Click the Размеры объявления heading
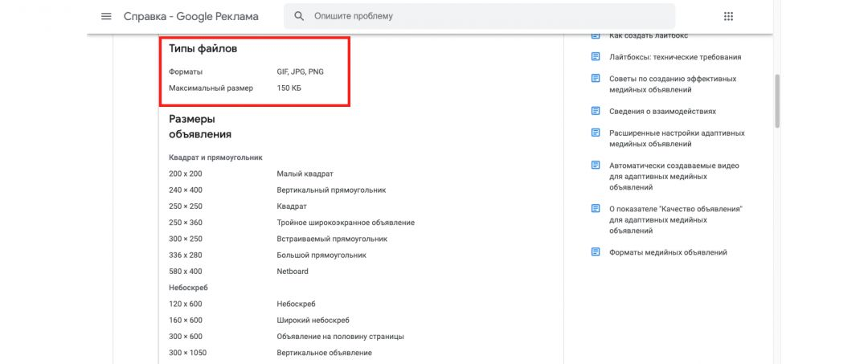Screen dimensions: 868x364 tap(200, 127)
